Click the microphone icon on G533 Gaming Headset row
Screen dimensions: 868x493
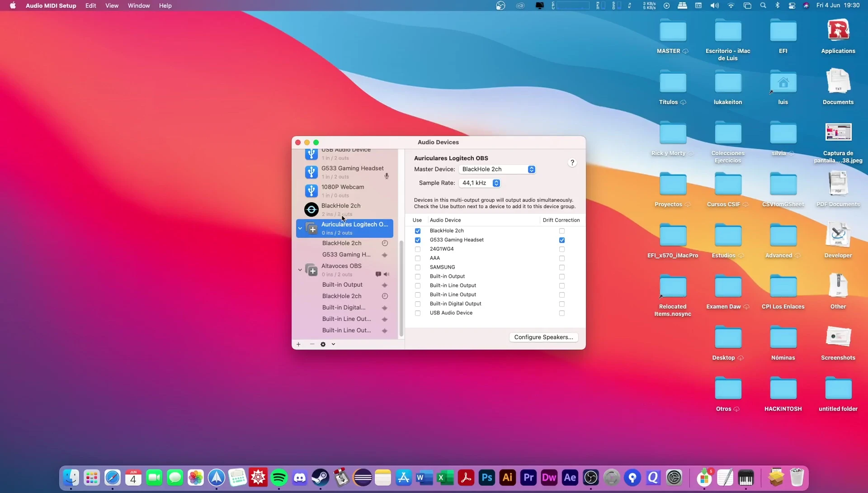[387, 176]
